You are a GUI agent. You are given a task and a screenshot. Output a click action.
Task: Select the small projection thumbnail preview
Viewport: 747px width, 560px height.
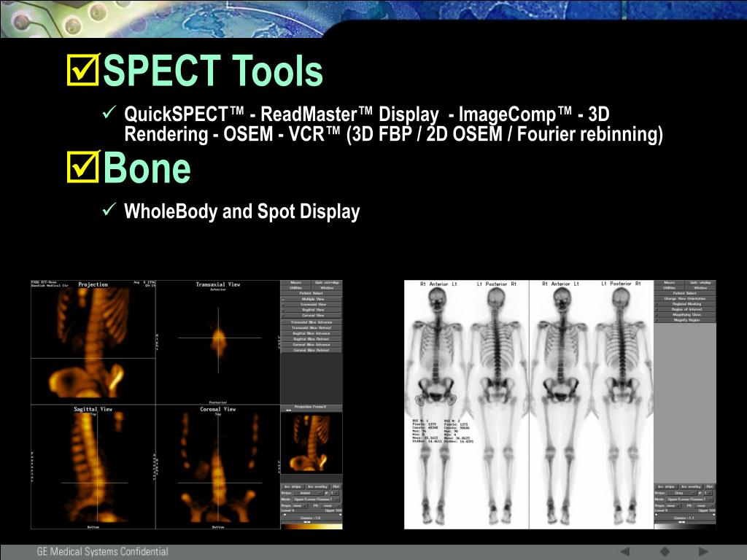pos(311,443)
